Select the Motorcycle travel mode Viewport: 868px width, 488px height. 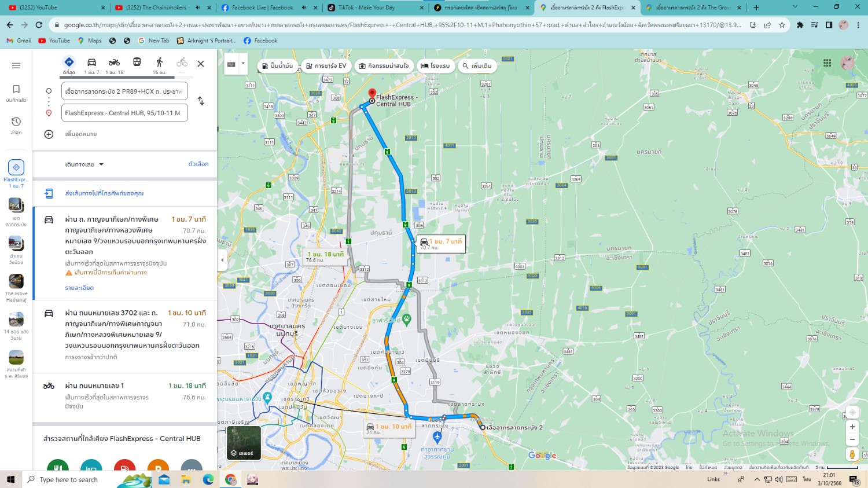115,65
